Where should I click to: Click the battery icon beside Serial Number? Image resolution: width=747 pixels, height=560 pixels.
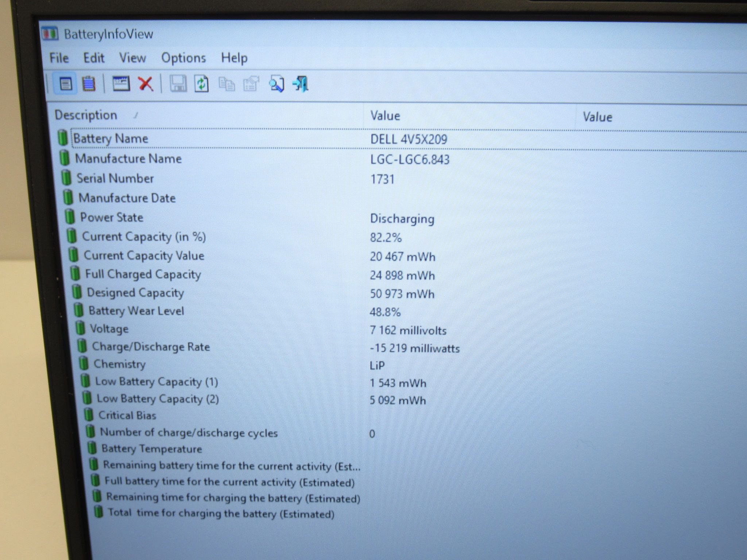pos(66,178)
